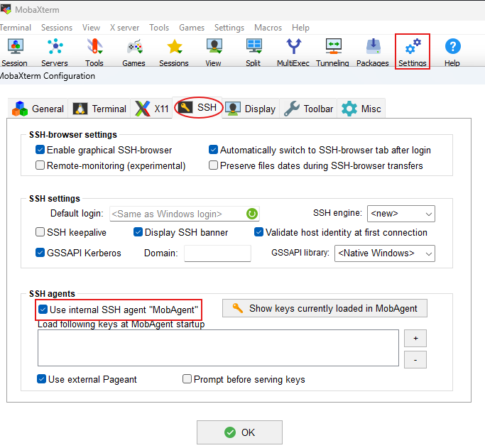Open the Macros menu
485x448 pixels.
(268, 28)
